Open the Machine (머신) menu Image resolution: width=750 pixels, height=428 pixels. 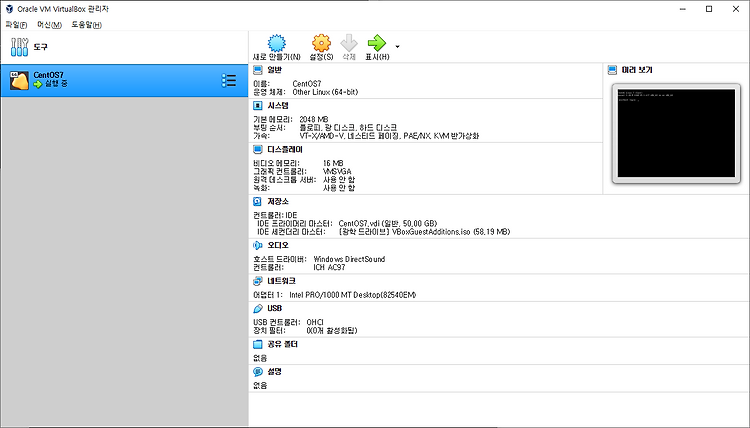[49, 24]
